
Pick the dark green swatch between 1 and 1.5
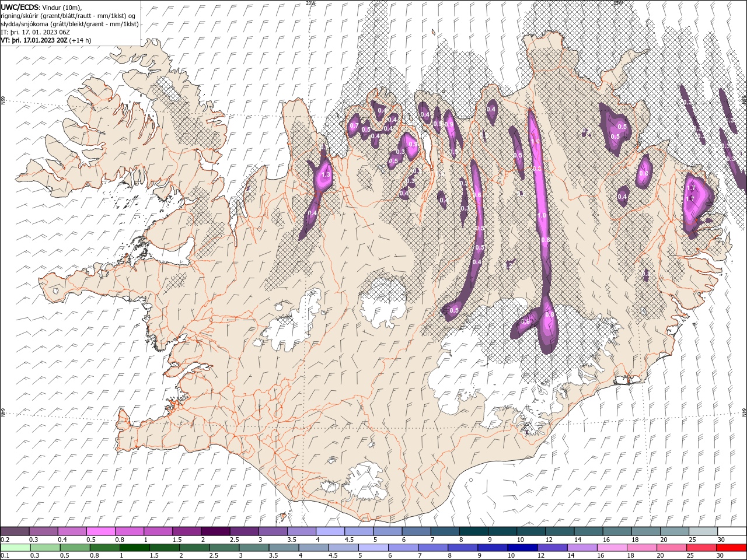point(134,547)
